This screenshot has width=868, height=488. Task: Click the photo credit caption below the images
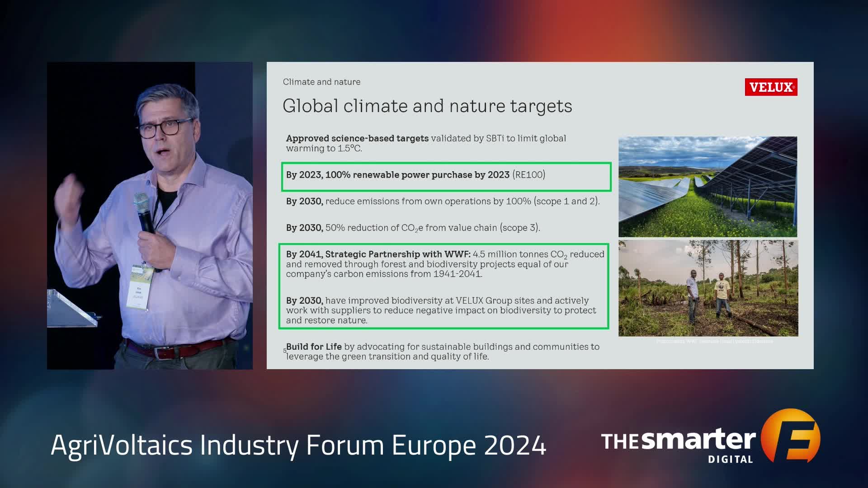pos(714,341)
